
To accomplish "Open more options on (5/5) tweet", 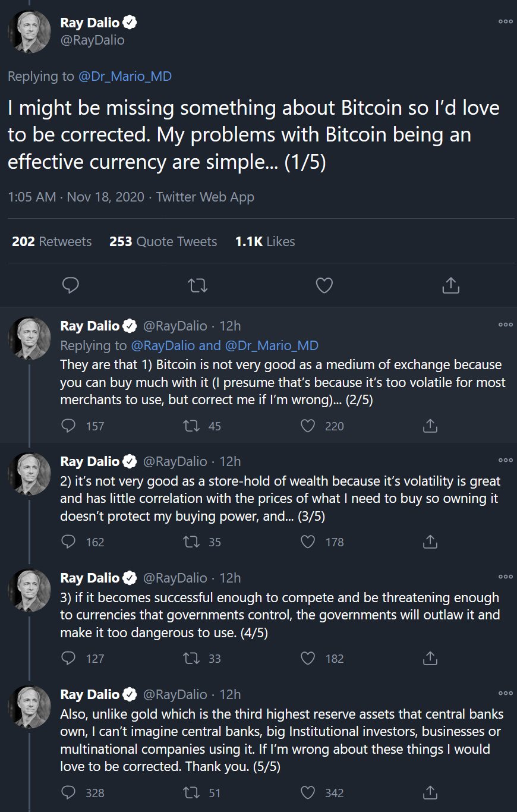I will 505,693.
